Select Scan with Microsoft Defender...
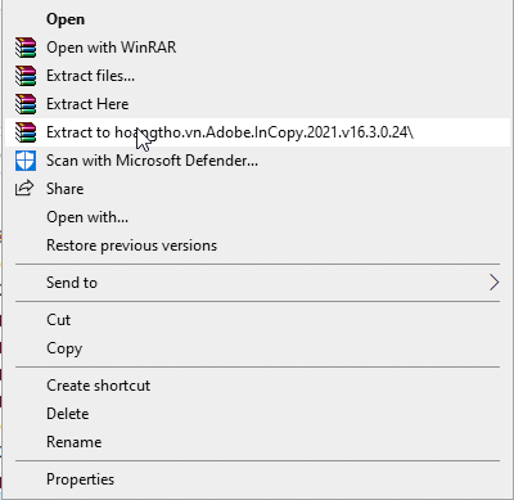Viewport: 514px width, 500px height. click(x=257, y=161)
